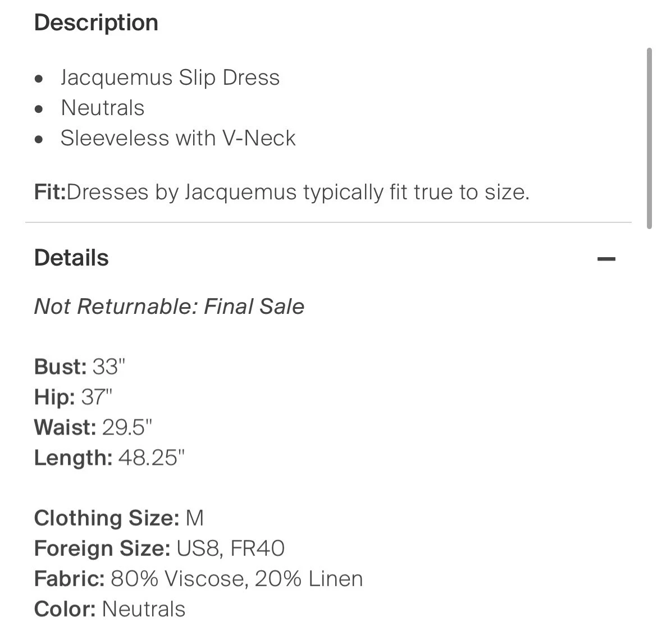657x644 pixels.
Task: Click the Description heading
Action: click(x=96, y=23)
